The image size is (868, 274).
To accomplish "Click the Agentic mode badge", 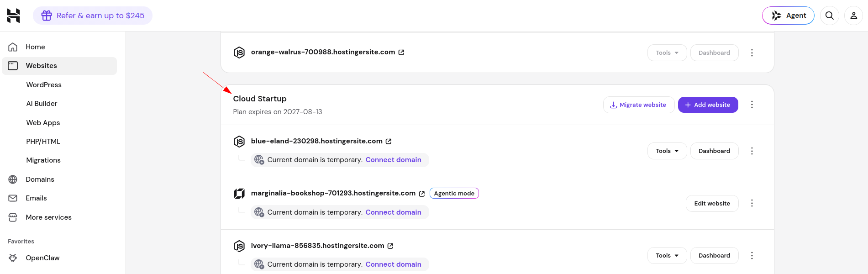I will 454,194.
